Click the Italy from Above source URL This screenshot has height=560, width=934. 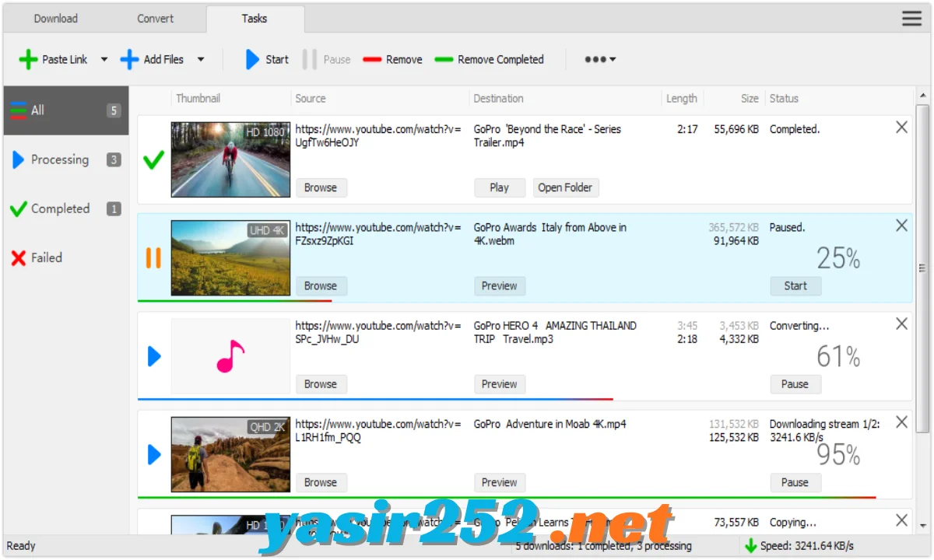[378, 234]
